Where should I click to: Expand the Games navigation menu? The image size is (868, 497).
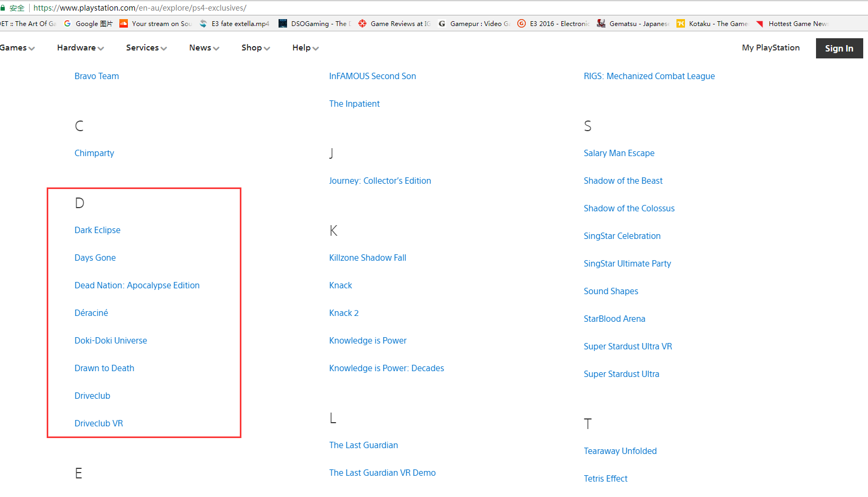point(18,48)
